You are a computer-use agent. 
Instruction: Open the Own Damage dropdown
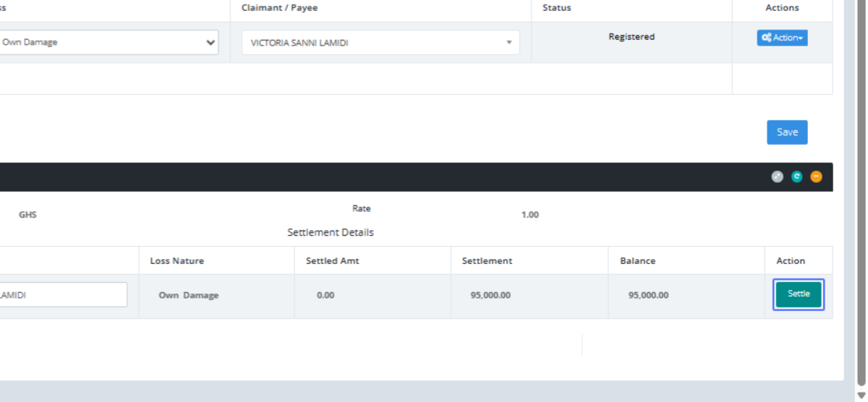click(109, 43)
